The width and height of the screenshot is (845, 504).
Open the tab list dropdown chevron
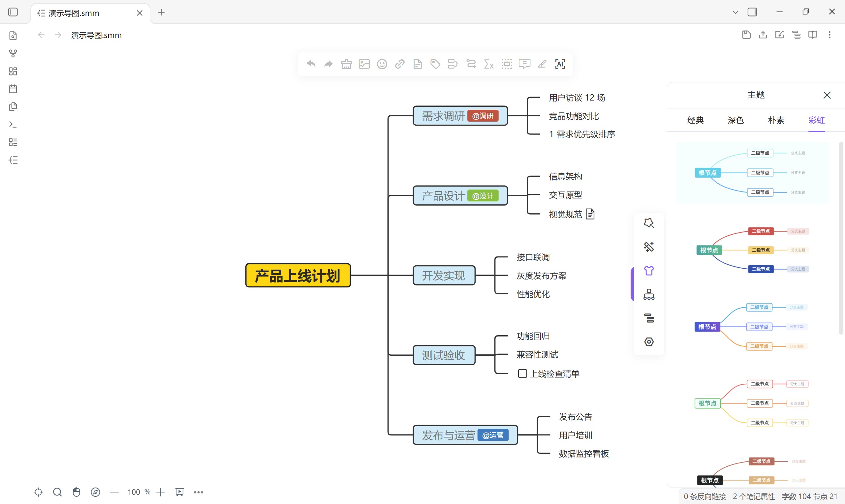coord(735,12)
